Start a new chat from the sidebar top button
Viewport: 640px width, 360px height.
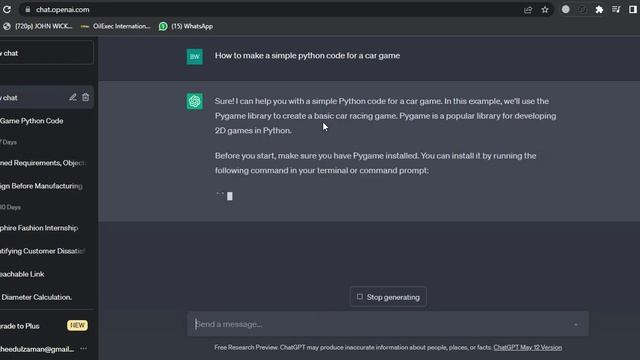coord(46,53)
